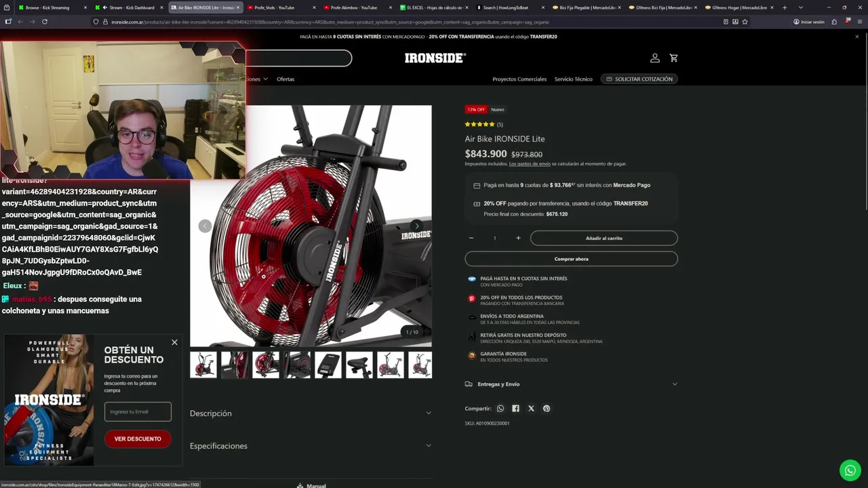Select second product thumbnail
The image size is (868, 488).
[x=235, y=365]
